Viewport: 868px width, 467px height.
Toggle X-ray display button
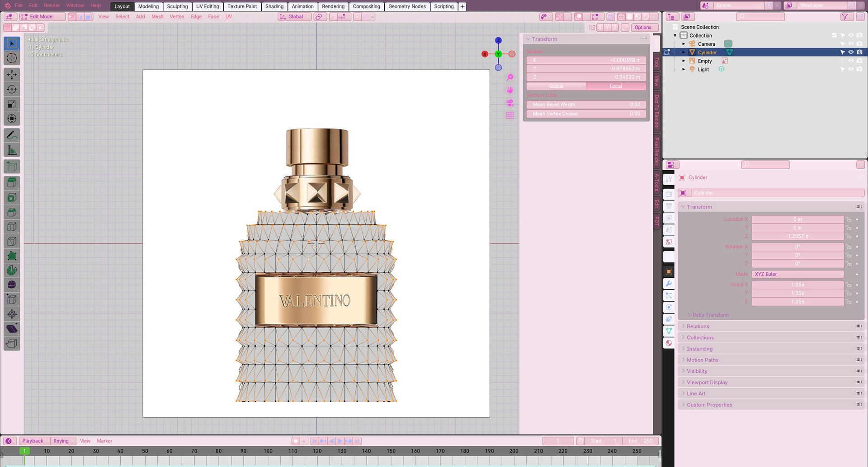coord(610,17)
